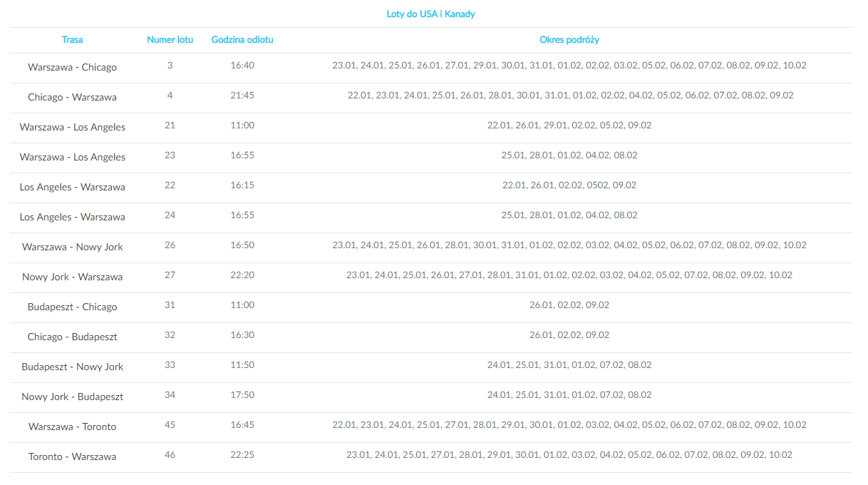Select the 'Nowy Jork - Warszawa' route
Viewport: 868px width, 485px height.
tap(72, 277)
